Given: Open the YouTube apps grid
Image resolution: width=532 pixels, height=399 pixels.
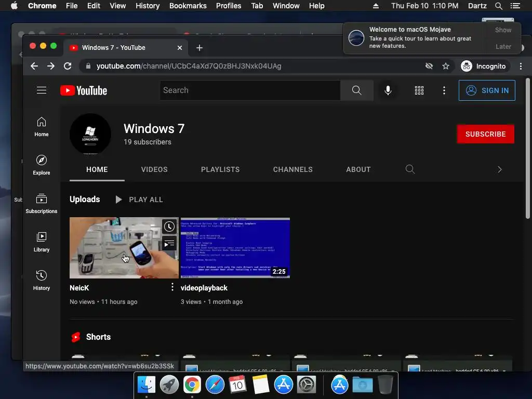Looking at the screenshot, I should tap(419, 90).
